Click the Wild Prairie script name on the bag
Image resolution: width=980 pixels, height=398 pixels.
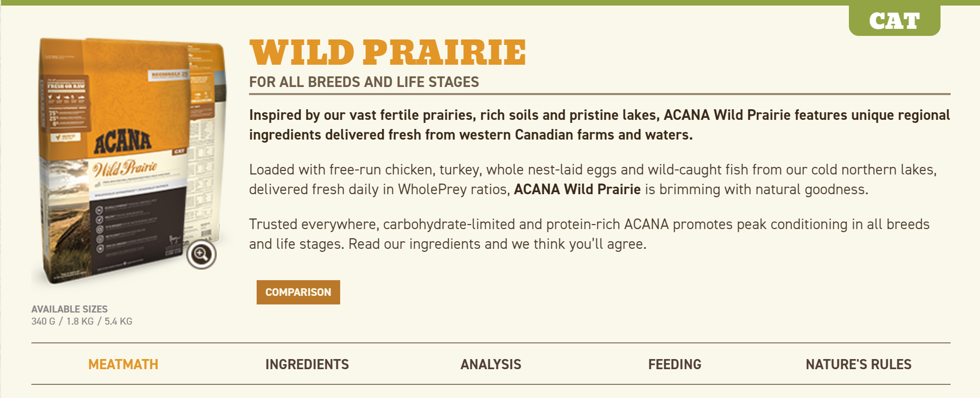point(125,168)
